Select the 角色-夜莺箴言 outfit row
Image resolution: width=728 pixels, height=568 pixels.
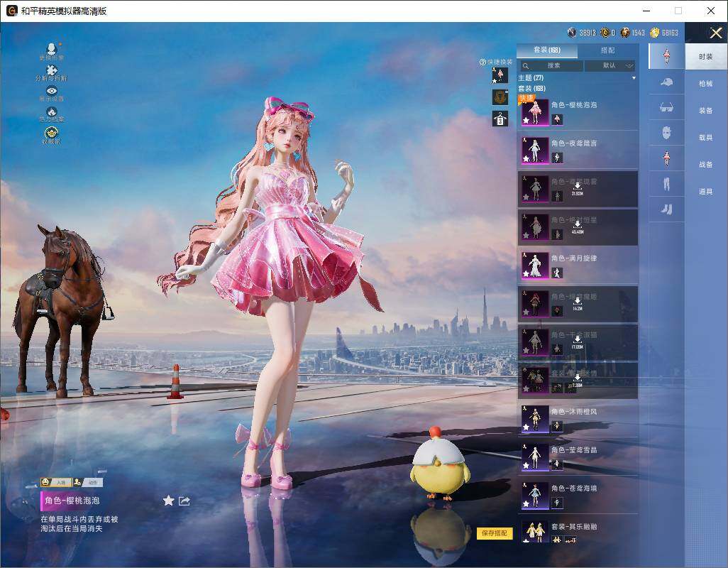tap(577, 150)
